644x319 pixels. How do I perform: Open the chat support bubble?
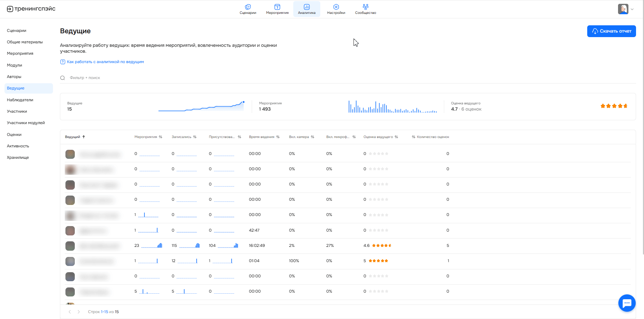tap(627, 303)
